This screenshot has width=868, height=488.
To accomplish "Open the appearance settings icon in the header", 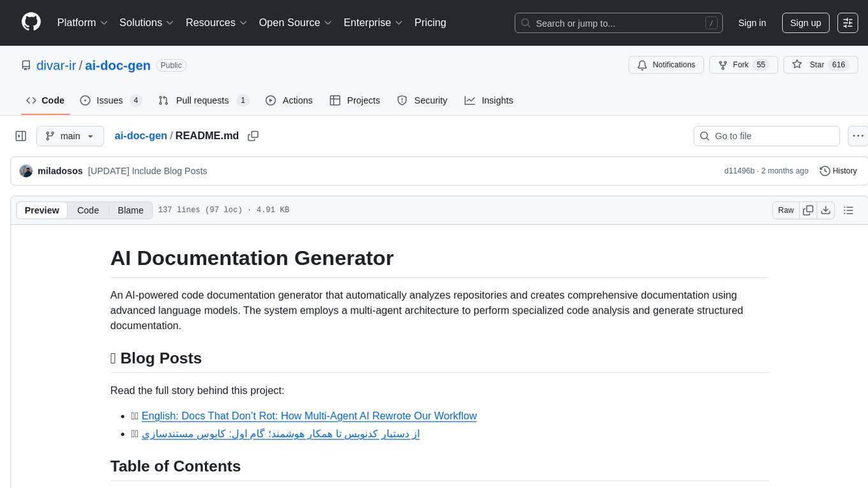I will click(848, 23).
